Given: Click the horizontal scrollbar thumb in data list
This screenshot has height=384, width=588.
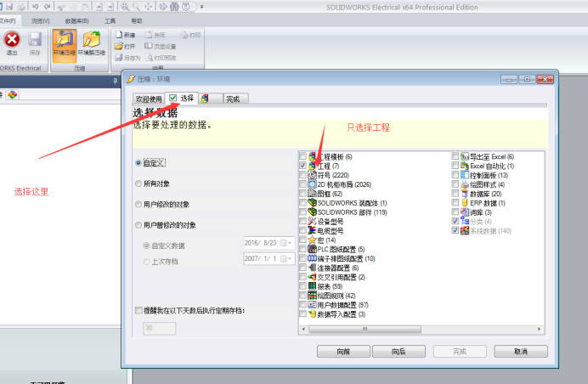Looking at the screenshot, I should click(365, 329).
